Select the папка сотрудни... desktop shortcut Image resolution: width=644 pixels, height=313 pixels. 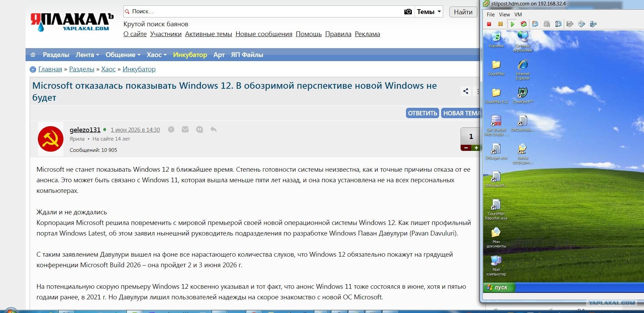point(523,154)
